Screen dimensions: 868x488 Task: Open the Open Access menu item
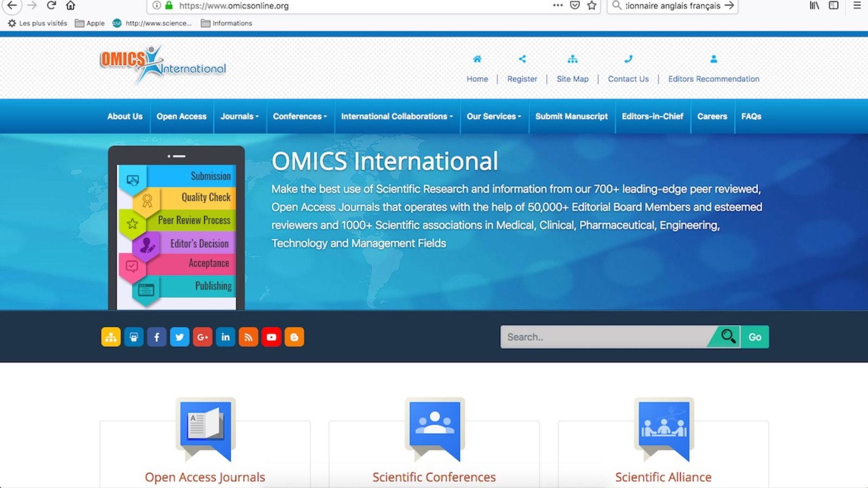182,117
